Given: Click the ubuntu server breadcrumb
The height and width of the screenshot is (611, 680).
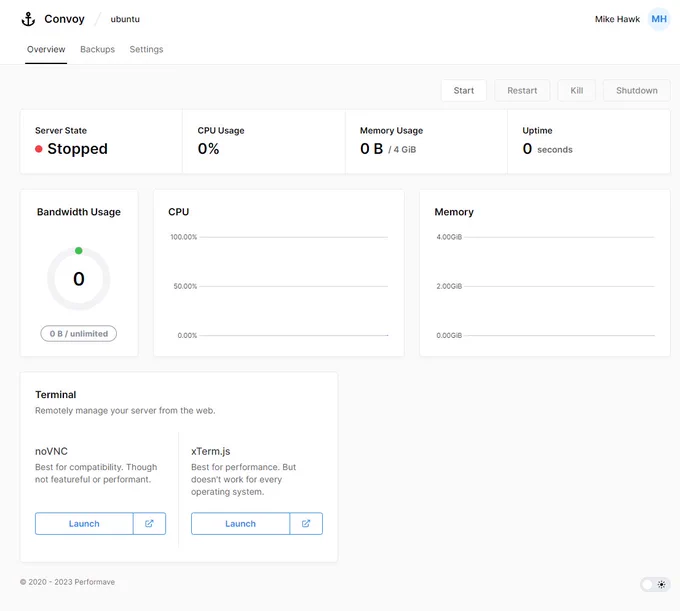Looking at the screenshot, I should (125, 19).
